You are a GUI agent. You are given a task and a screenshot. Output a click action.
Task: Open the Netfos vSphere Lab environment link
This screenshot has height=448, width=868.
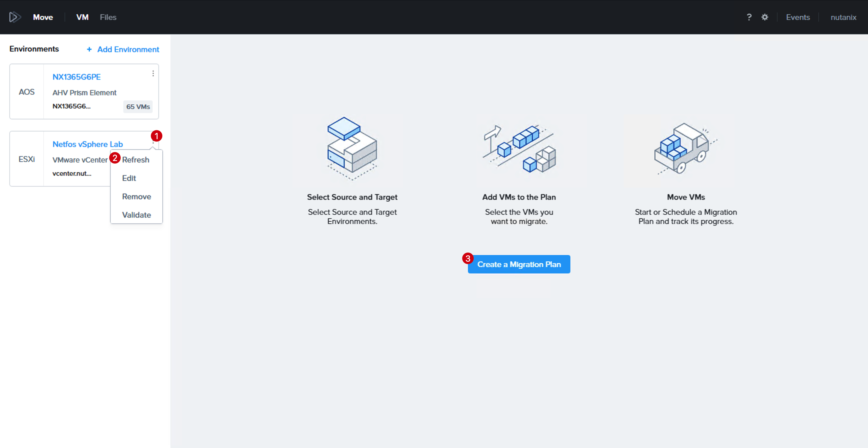tap(87, 144)
